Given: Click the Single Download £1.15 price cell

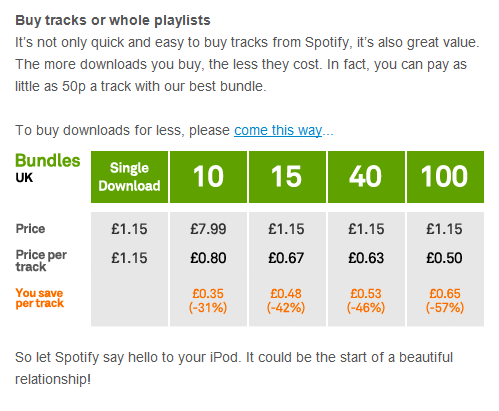Looking at the screenshot, I should (129, 229).
